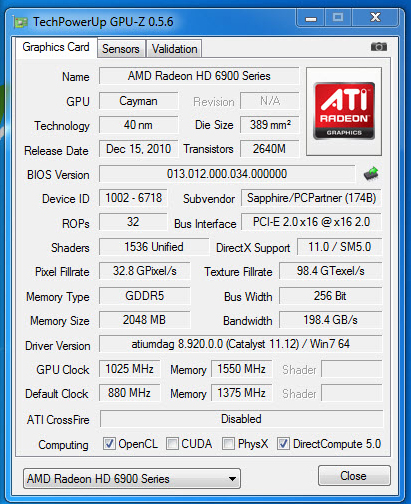This screenshot has width=411, height=504.
Task: Click the current Memory clock 1550 MHz
Action: (x=242, y=369)
